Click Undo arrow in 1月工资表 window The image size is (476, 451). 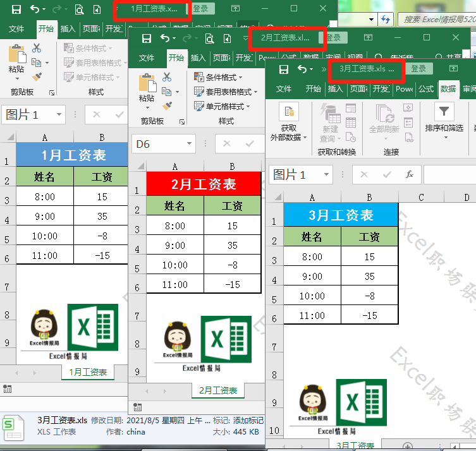(34, 9)
